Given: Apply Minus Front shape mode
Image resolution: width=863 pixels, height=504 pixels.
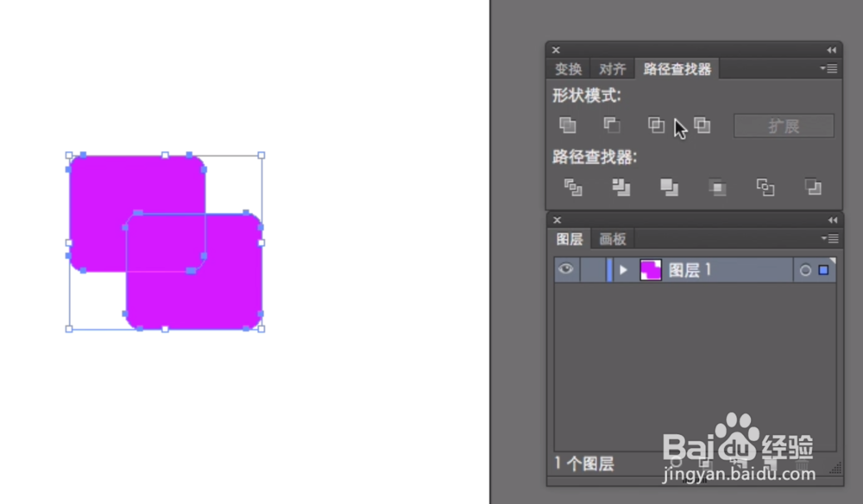Looking at the screenshot, I should (x=612, y=125).
